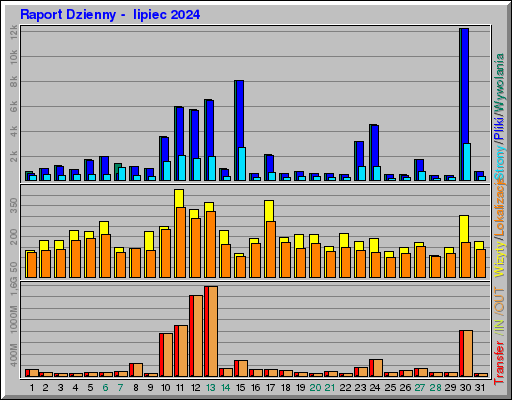The width and height of the screenshot is (512, 400).
Task: Click day label '30' on the x-axis
Action: click(465, 388)
